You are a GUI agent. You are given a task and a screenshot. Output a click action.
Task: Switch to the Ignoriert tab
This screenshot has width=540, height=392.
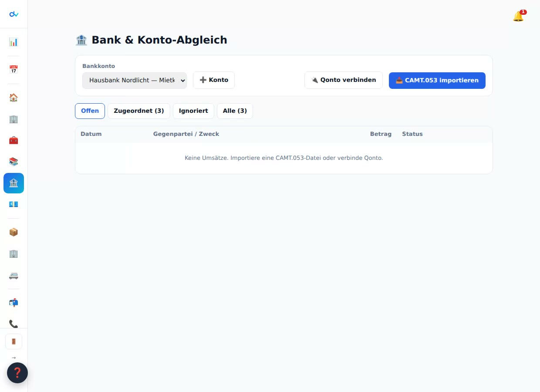193,111
